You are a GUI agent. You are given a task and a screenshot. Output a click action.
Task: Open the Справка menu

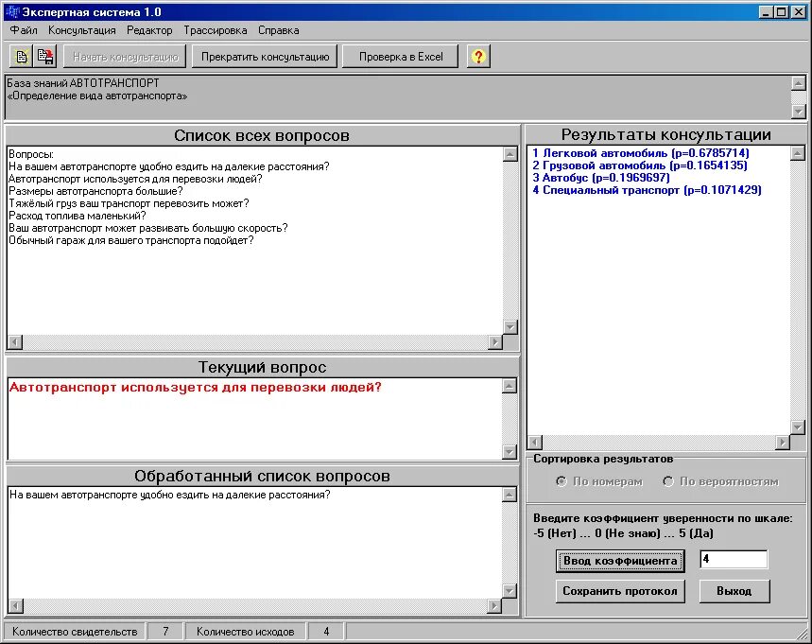279,30
